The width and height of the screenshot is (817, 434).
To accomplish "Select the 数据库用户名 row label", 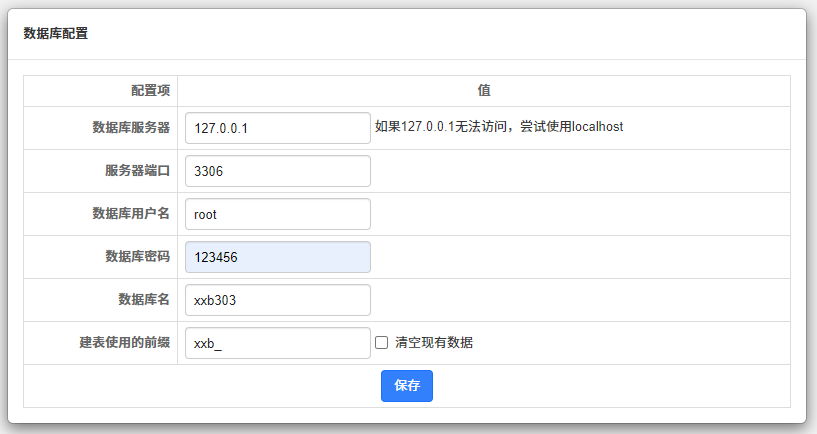I will [x=131, y=214].
